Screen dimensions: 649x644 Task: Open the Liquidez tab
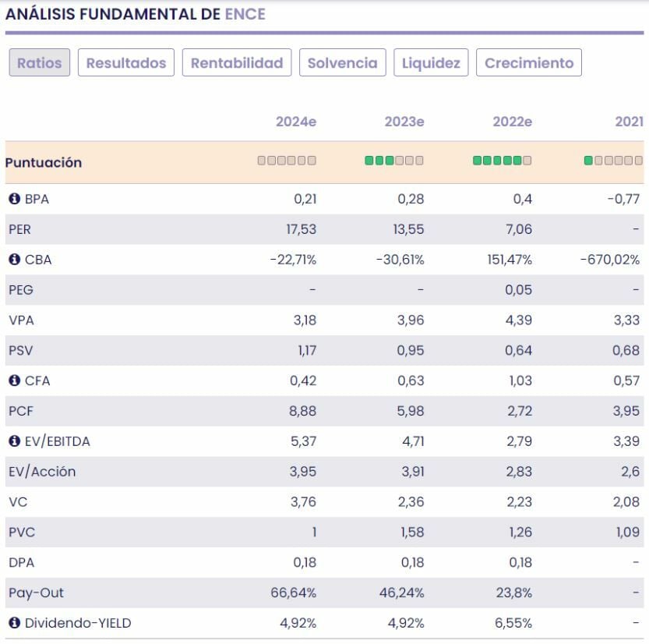(431, 63)
